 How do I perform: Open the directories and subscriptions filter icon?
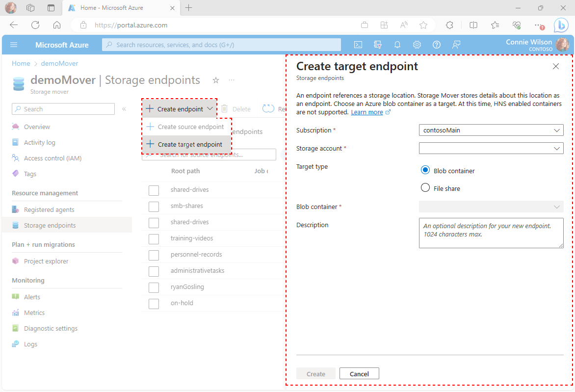click(x=378, y=45)
